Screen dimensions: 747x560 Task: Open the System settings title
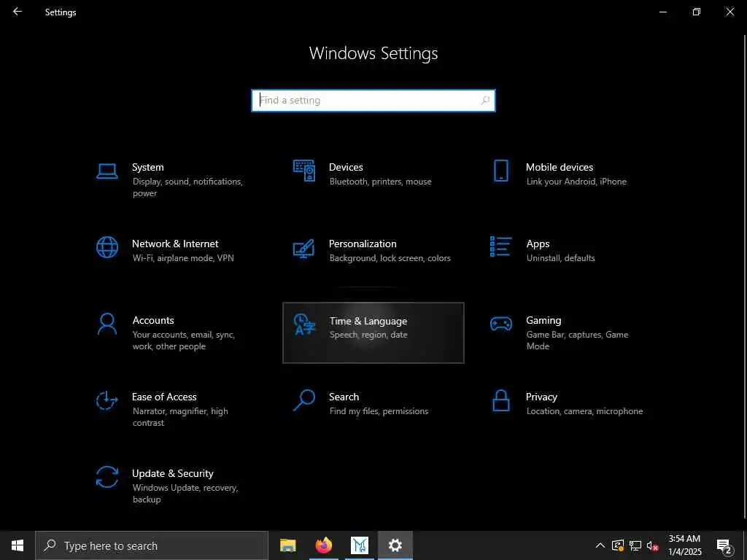pos(147,167)
